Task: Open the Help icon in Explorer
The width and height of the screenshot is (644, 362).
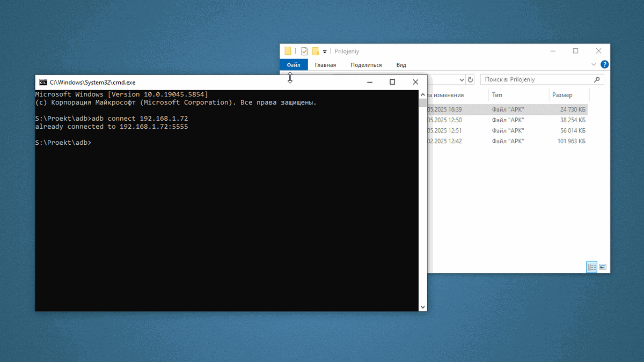Action: click(605, 65)
